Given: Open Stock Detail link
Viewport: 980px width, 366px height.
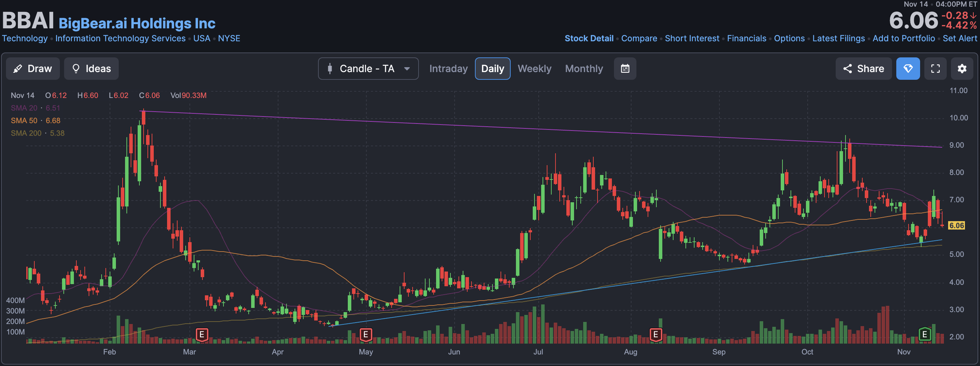Looking at the screenshot, I should tap(589, 38).
